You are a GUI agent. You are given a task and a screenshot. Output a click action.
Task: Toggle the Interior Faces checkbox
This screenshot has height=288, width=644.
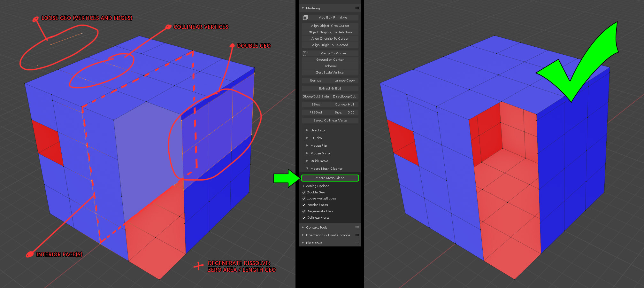pos(304,205)
